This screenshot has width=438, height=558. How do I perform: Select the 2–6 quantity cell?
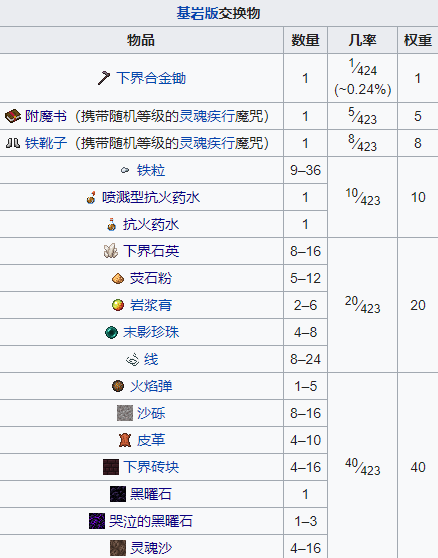click(305, 305)
